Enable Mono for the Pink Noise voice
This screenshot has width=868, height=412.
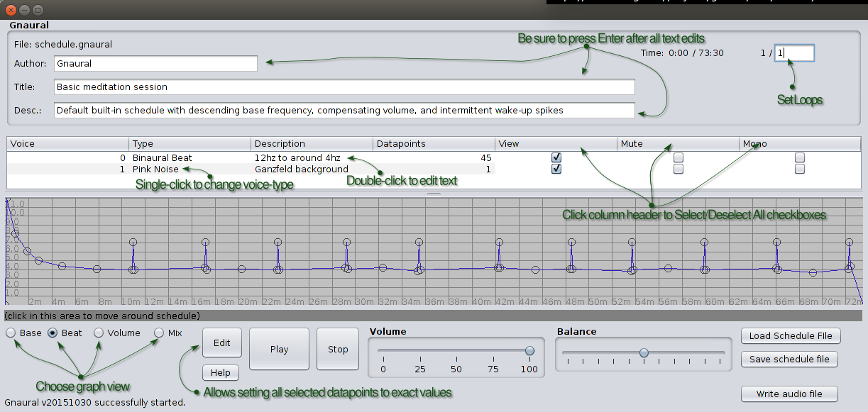(800, 169)
